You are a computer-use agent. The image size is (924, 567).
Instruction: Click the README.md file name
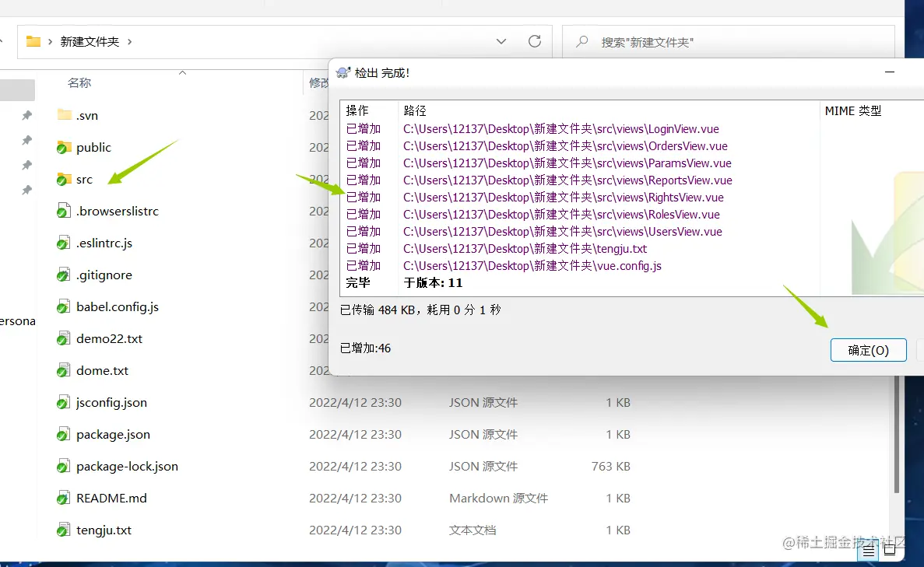[x=111, y=498]
